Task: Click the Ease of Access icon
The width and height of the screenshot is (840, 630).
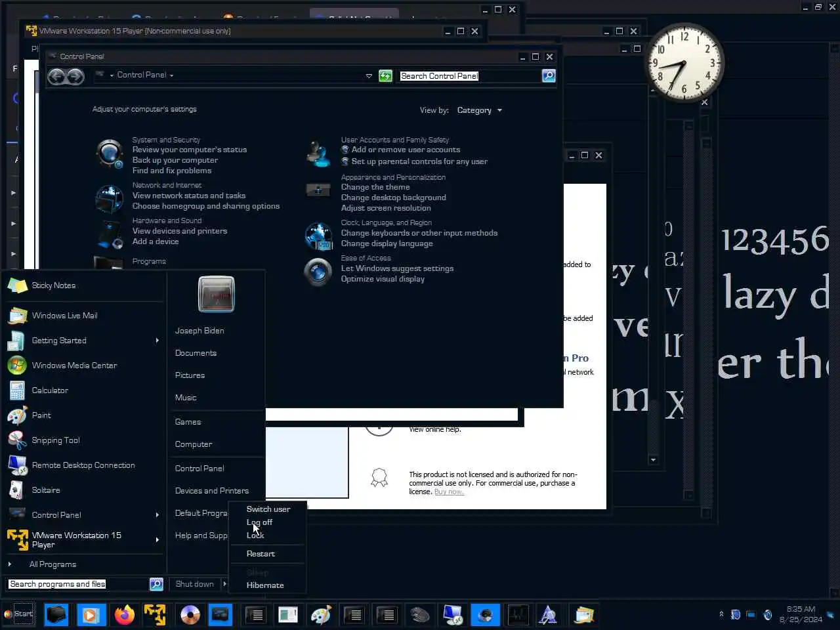Action: pos(318,271)
